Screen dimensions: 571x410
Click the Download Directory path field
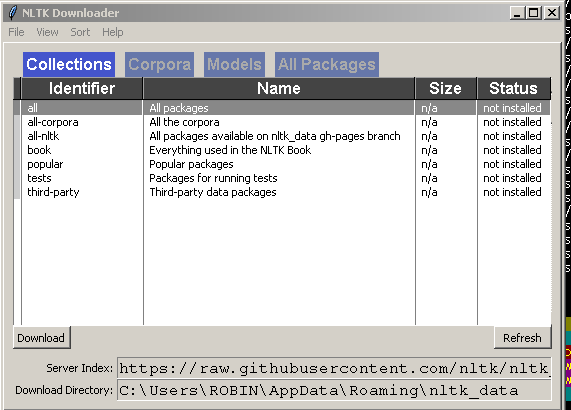click(x=334, y=390)
